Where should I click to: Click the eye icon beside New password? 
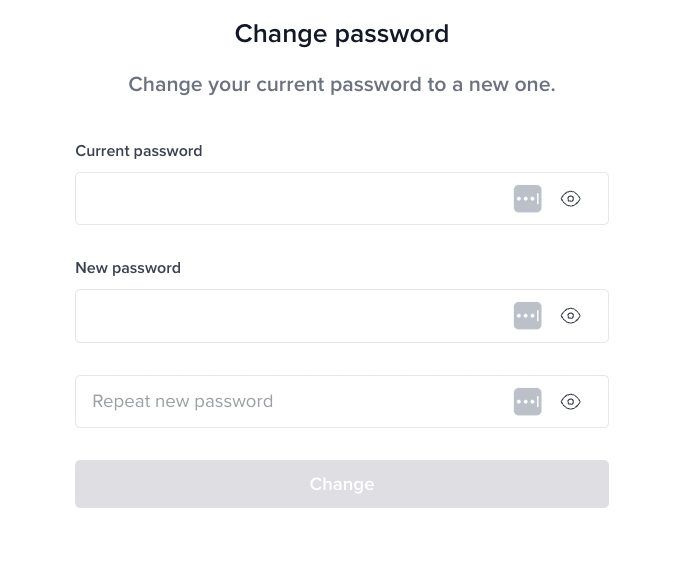[x=570, y=316]
